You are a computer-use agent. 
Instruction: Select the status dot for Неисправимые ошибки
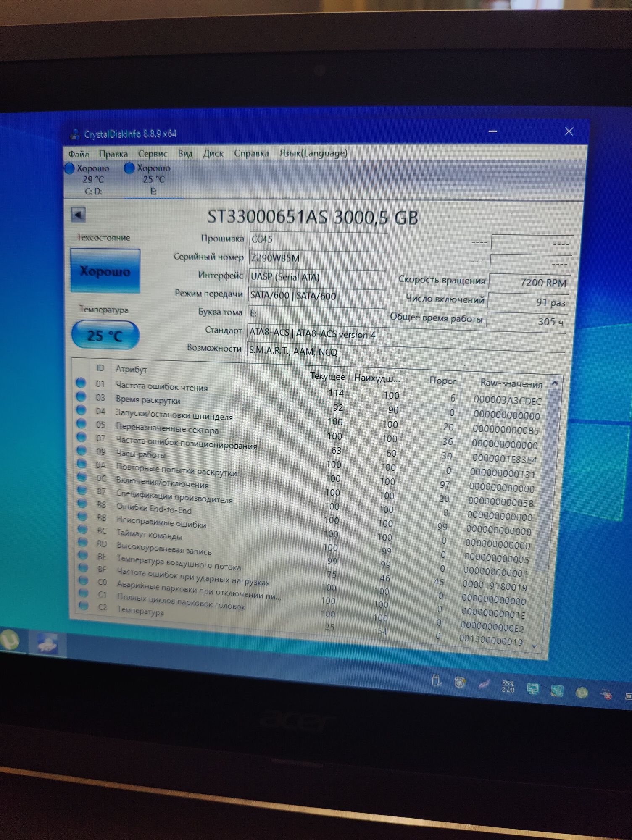[x=83, y=517]
